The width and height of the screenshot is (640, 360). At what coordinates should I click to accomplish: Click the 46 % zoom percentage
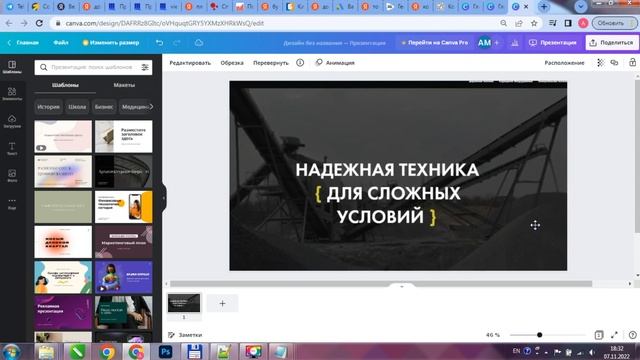(493, 335)
